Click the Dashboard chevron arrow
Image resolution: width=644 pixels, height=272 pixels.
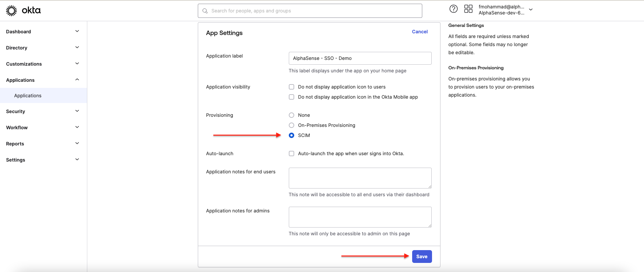click(x=77, y=31)
